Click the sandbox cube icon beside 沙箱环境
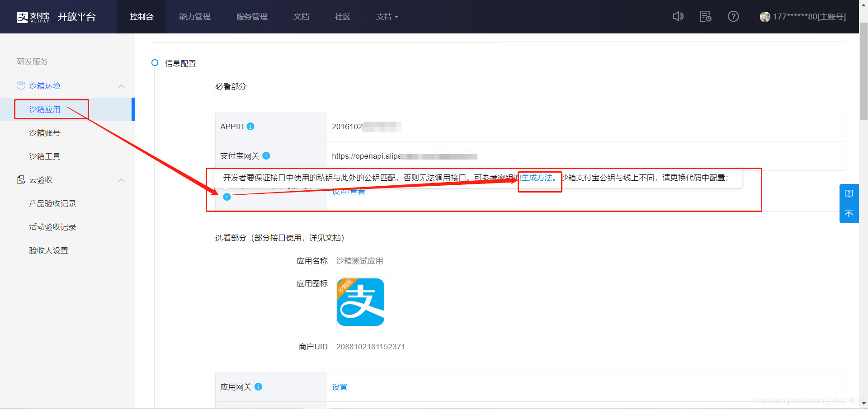 pos(21,85)
